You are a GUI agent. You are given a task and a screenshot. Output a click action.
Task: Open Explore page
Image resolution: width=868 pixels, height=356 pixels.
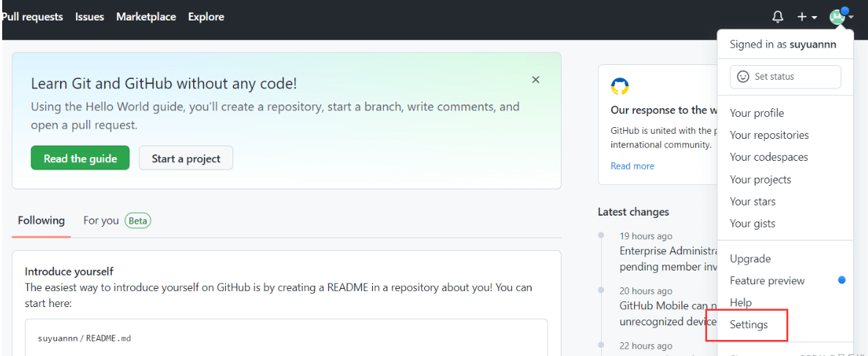pos(206,17)
